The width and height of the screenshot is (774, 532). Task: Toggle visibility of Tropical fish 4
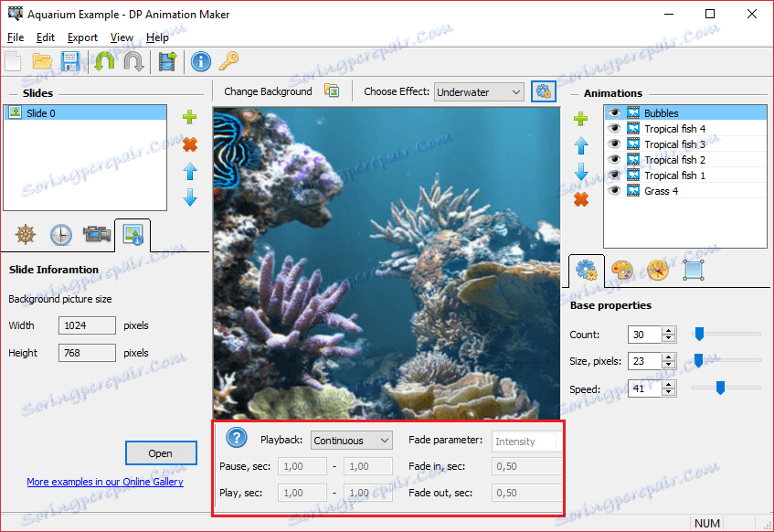point(614,129)
